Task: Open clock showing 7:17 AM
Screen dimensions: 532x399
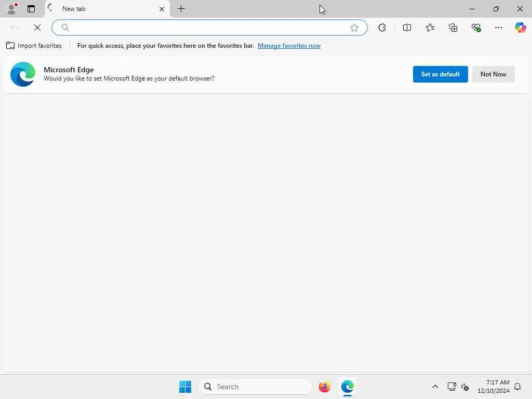Action: [494, 387]
